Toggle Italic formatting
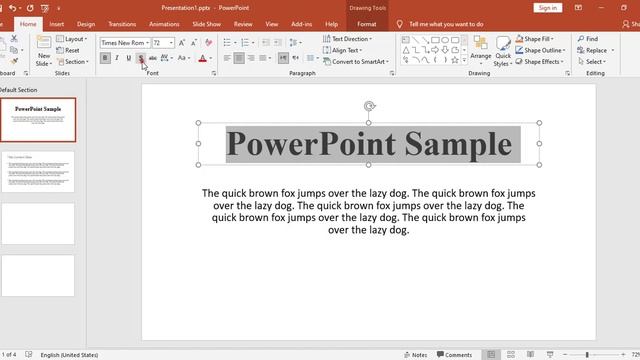 [x=117, y=58]
